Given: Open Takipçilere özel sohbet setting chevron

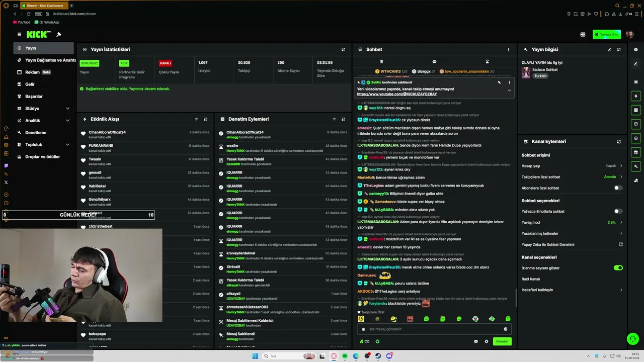Looking at the screenshot, I should point(621,177).
